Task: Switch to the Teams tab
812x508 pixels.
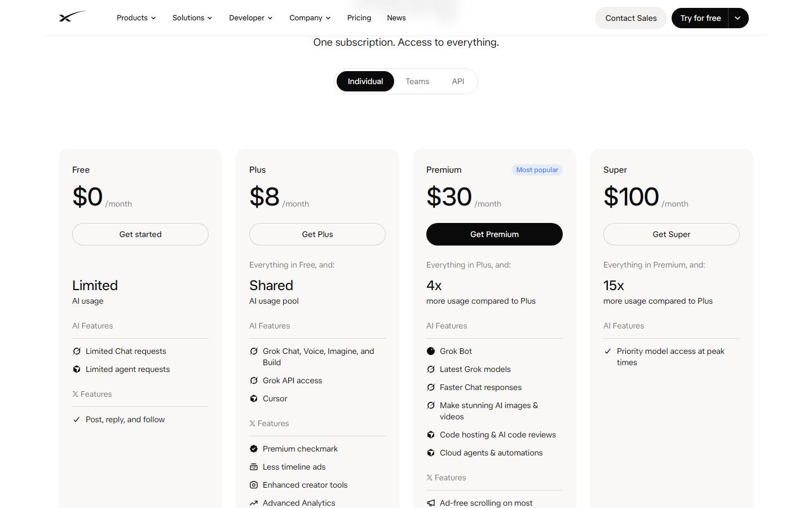Action: tap(417, 81)
